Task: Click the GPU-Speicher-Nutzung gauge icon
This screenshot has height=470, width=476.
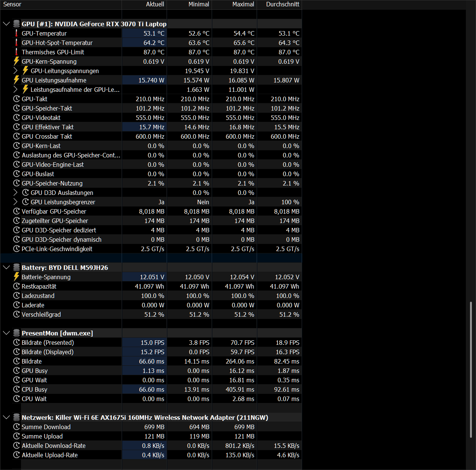Action: (17, 183)
